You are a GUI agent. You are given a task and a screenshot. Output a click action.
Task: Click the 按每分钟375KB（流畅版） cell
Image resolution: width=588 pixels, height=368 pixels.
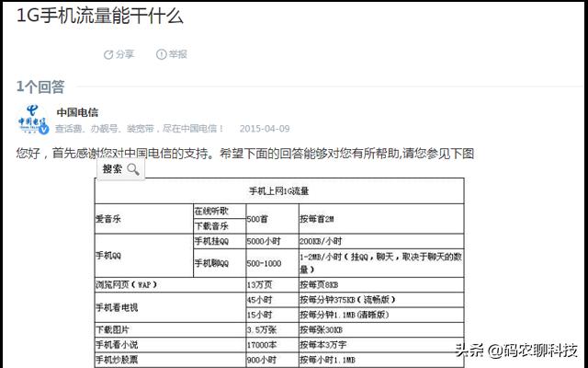pyautogui.click(x=381, y=300)
